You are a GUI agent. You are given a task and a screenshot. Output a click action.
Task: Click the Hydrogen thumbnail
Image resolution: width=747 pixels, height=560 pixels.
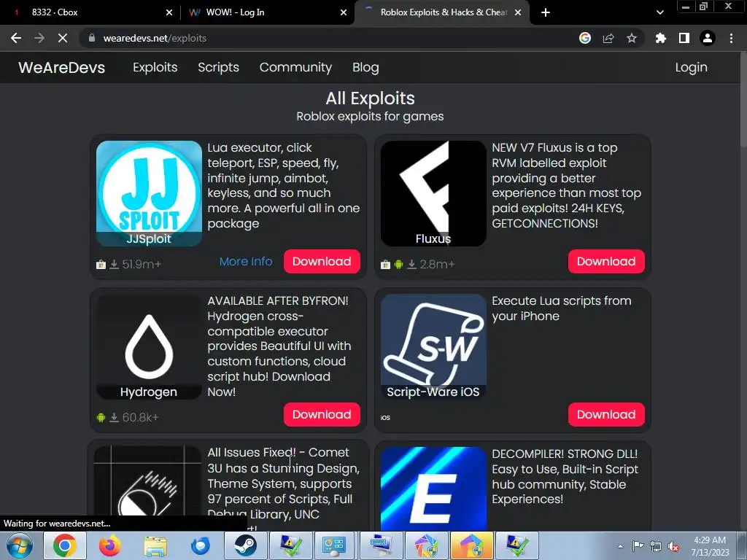(x=149, y=346)
